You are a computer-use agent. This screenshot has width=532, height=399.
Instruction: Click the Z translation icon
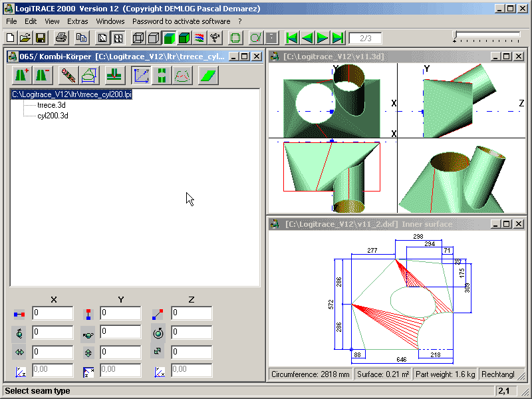[x=158, y=314]
